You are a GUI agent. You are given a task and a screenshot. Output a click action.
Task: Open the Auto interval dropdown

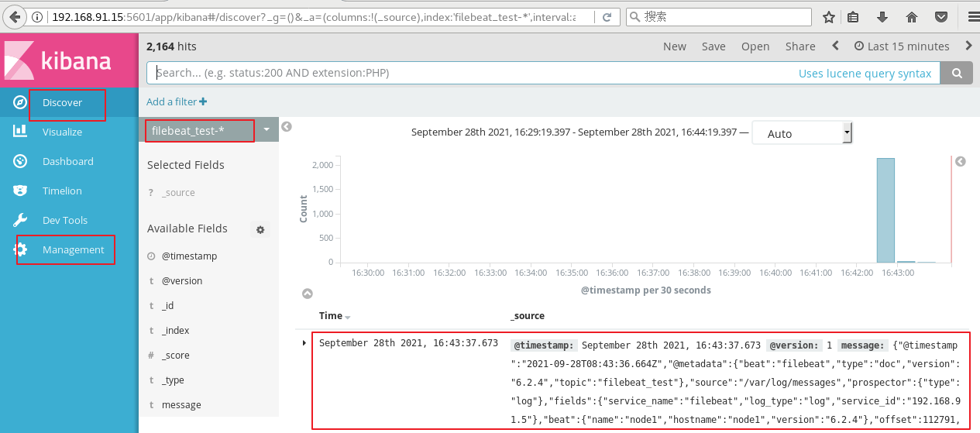click(802, 133)
